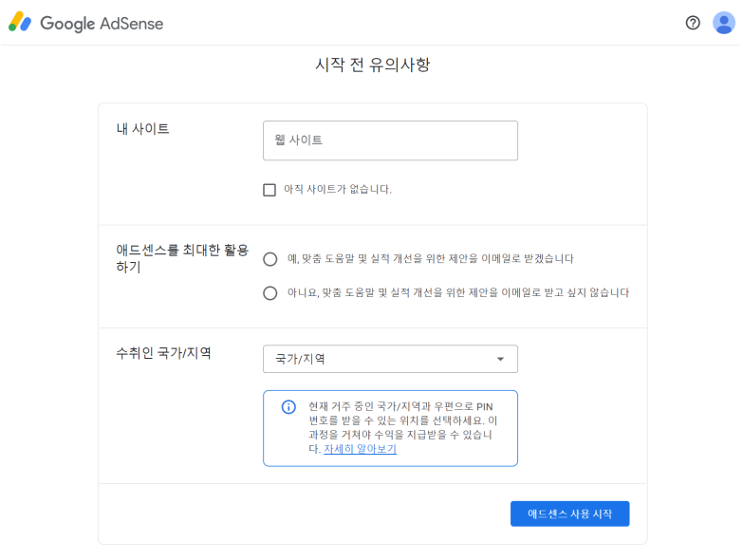Click the Google AdSense wordmark text
The height and width of the screenshot is (560, 743).
tap(102, 23)
